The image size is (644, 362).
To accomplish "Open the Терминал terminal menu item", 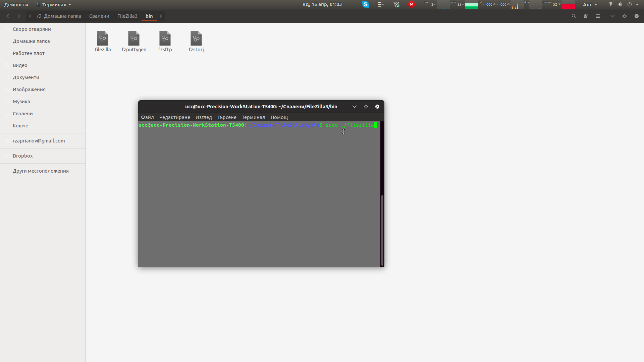I will pyautogui.click(x=253, y=117).
